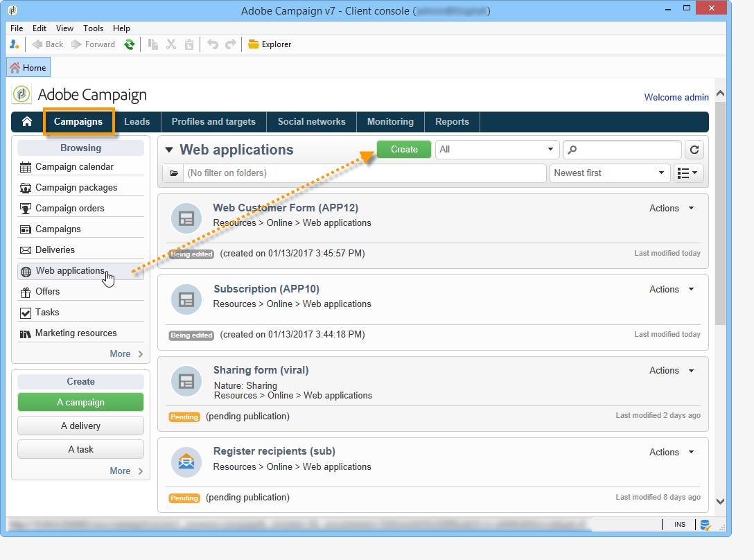This screenshot has width=754, height=560.
Task: Click the cut scissors toolbar icon
Action: coord(170,44)
